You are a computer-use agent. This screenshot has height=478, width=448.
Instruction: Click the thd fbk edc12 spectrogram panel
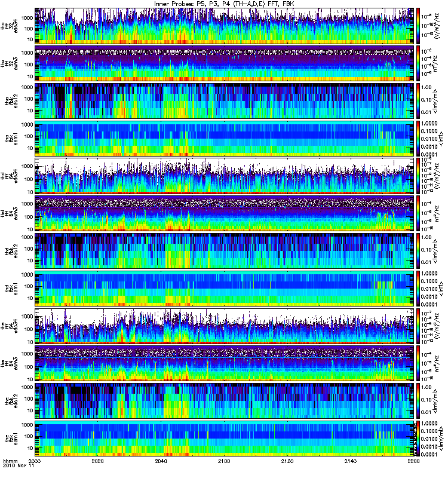pos(225,251)
